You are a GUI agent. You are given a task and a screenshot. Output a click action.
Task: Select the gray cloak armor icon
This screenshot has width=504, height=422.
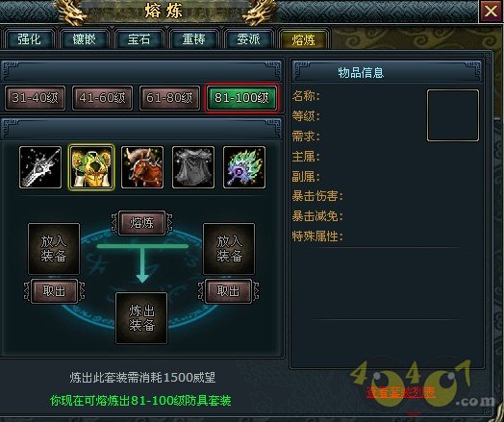coord(193,167)
